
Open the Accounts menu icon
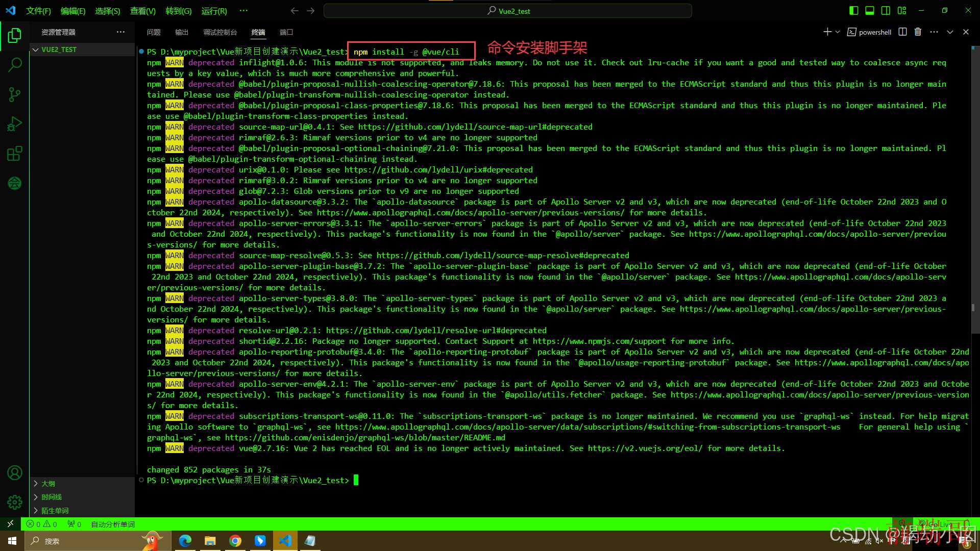pyautogui.click(x=15, y=473)
